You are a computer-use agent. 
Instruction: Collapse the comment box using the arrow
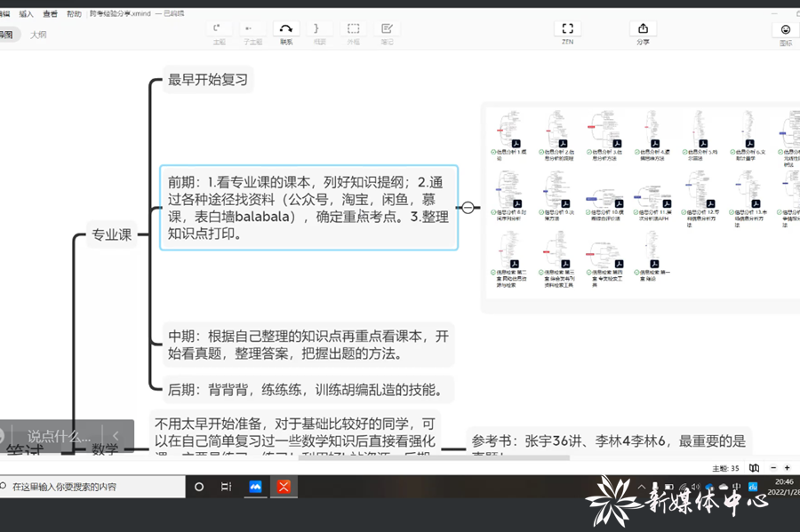[116, 436]
